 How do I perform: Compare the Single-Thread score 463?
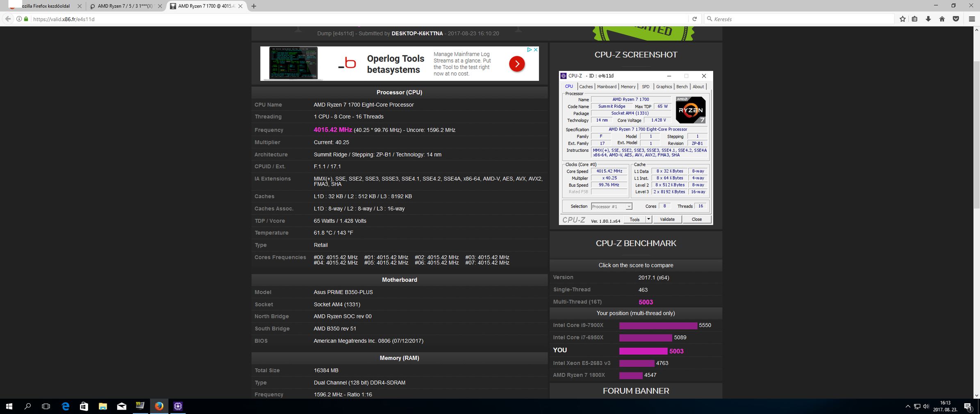(643, 290)
